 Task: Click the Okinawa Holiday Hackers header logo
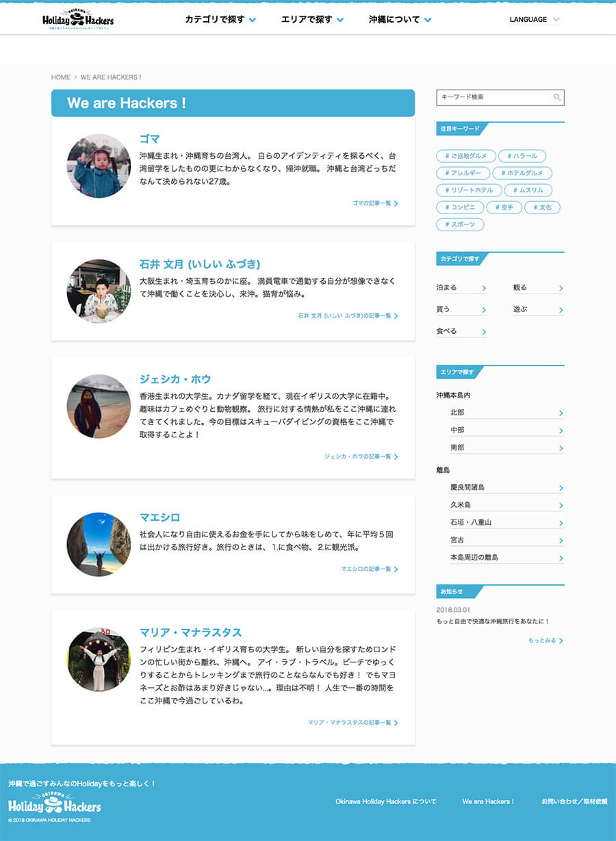(x=77, y=20)
